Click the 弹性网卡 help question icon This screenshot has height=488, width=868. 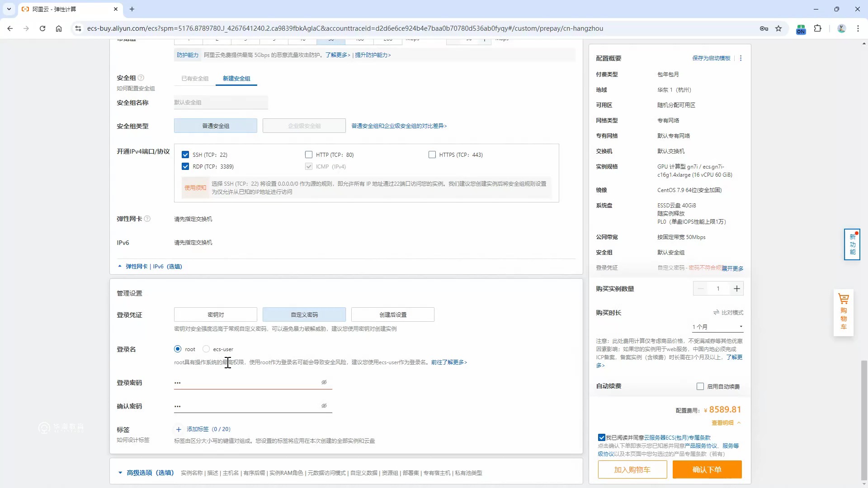[x=147, y=219]
